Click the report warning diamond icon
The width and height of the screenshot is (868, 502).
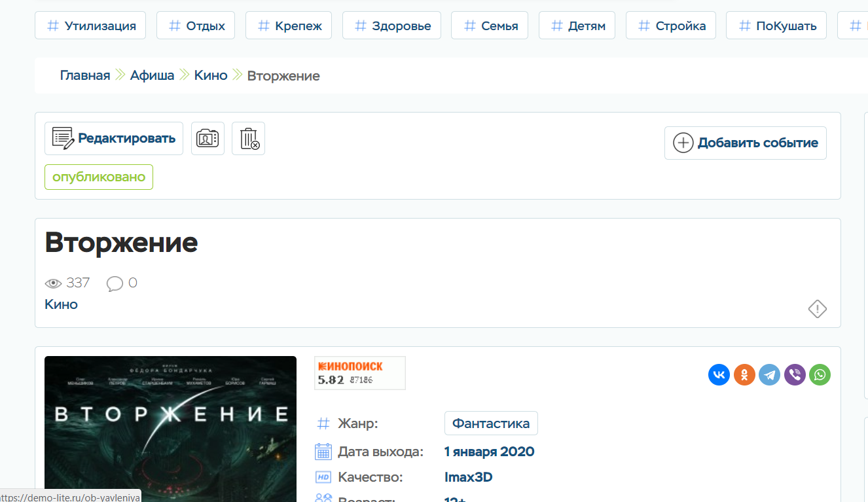point(818,309)
